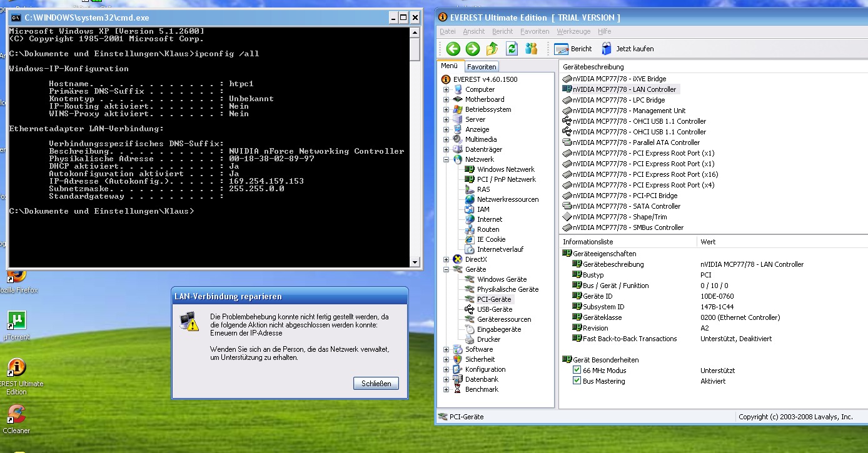The image size is (868, 453).
Task: Open Bericht report toolbar button
Action: click(573, 49)
